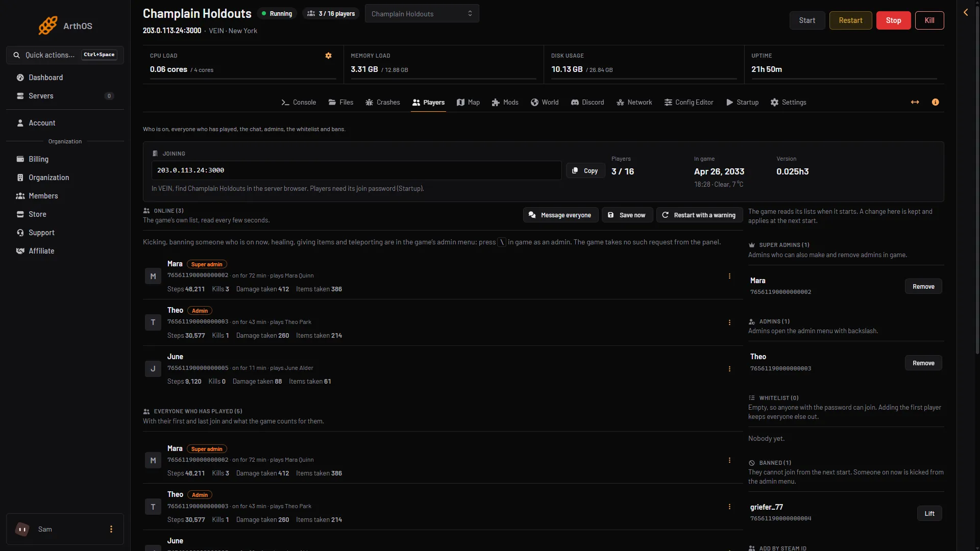The height and width of the screenshot is (551, 980).
Task: Click the joining address field
Action: click(356, 170)
